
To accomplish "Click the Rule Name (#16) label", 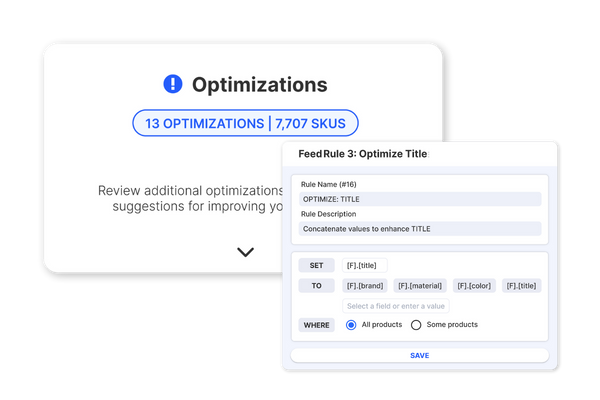I will [328, 184].
